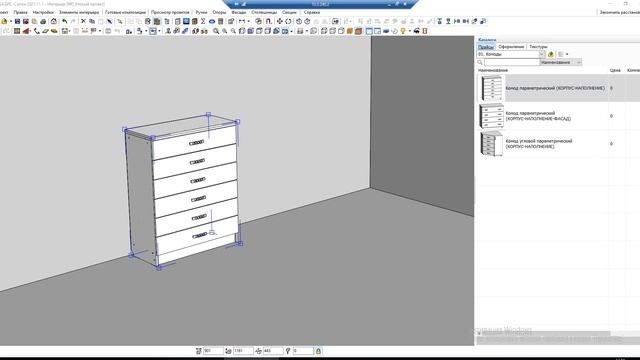Screen dimensions: 640x360
Task: Click the height dimension icon in bottom bar
Action: point(228,351)
